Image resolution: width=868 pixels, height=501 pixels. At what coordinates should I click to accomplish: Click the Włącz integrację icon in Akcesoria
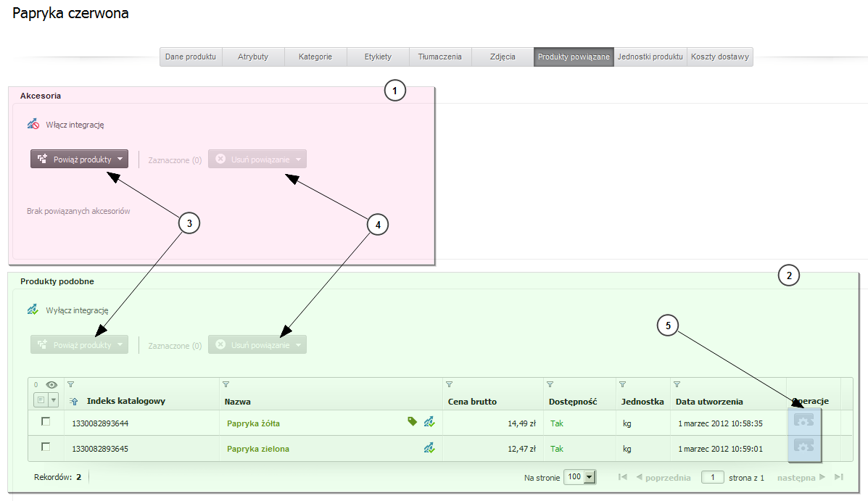click(x=33, y=125)
